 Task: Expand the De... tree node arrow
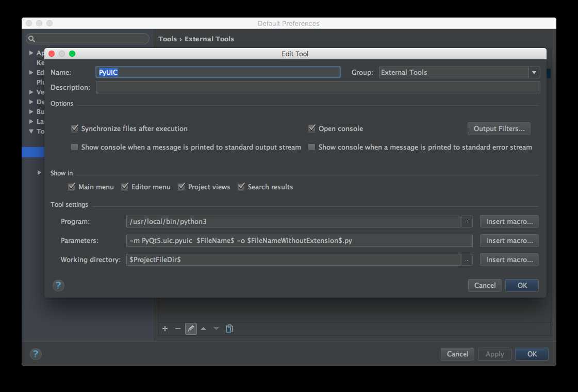coord(31,102)
